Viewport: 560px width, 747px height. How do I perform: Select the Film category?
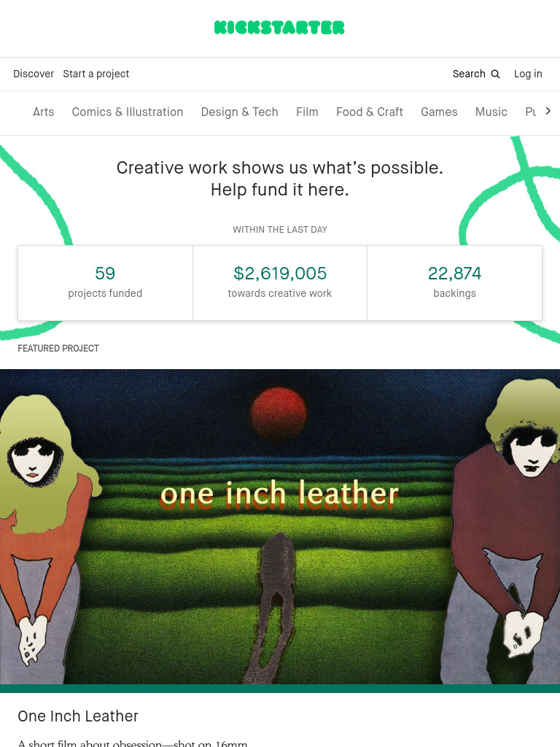[307, 112]
